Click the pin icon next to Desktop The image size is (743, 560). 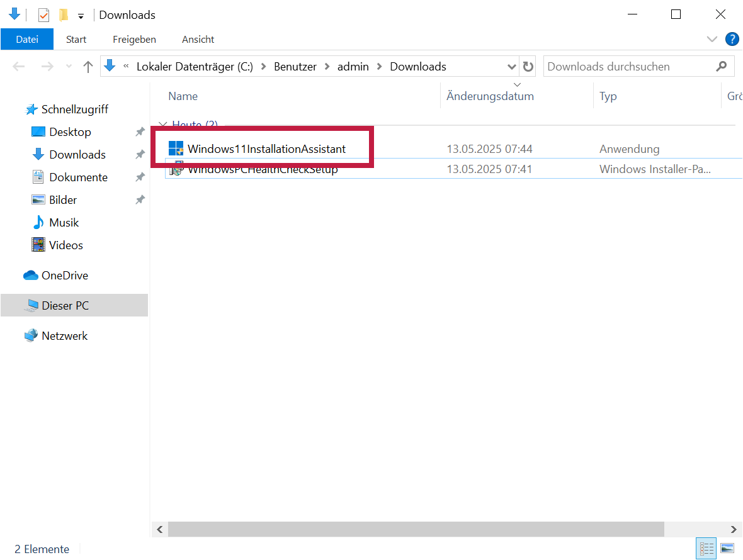tap(140, 132)
